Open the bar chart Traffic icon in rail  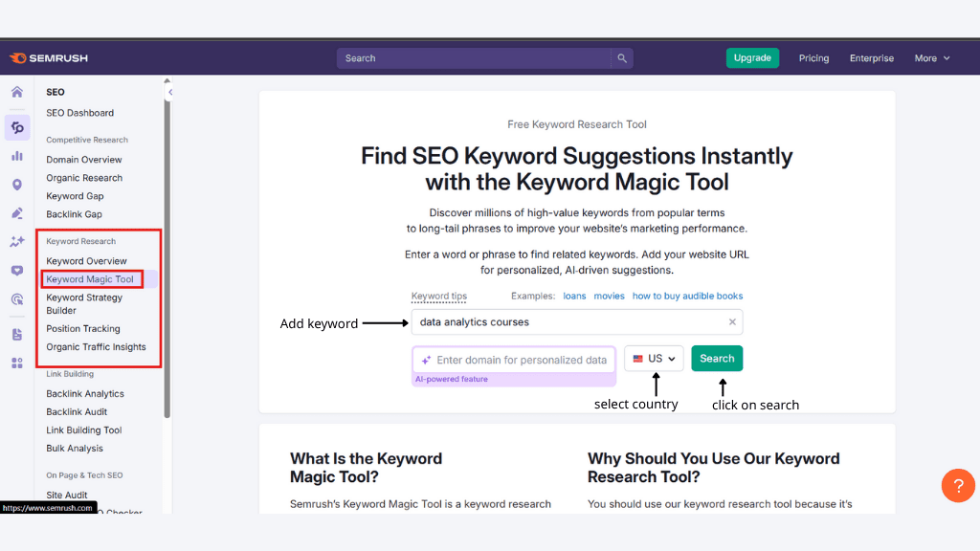[x=17, y=156]
